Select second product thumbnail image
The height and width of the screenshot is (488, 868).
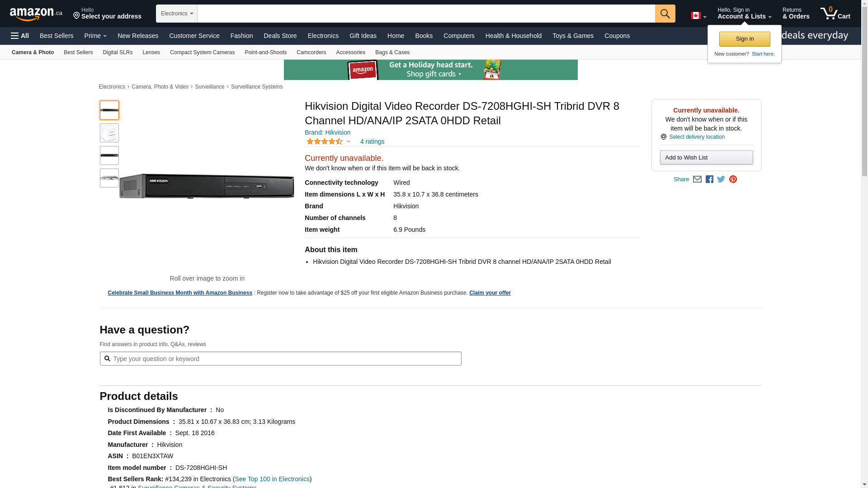click(109, 133)
